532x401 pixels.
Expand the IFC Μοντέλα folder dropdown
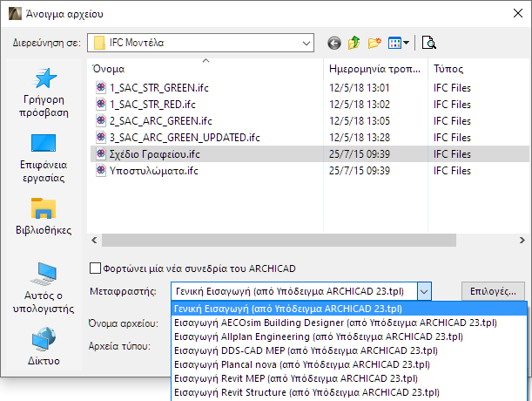coord(306,44)
